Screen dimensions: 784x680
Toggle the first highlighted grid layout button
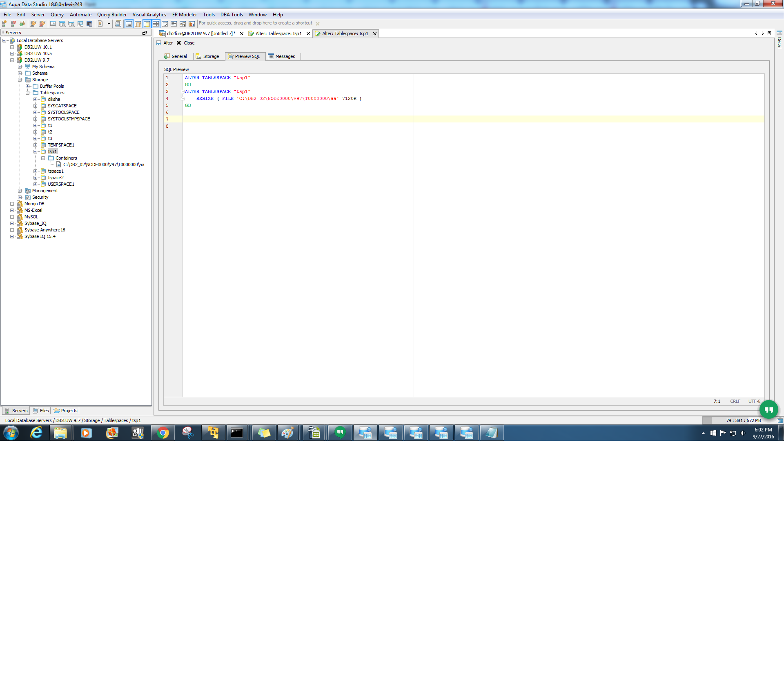point(129,24)
